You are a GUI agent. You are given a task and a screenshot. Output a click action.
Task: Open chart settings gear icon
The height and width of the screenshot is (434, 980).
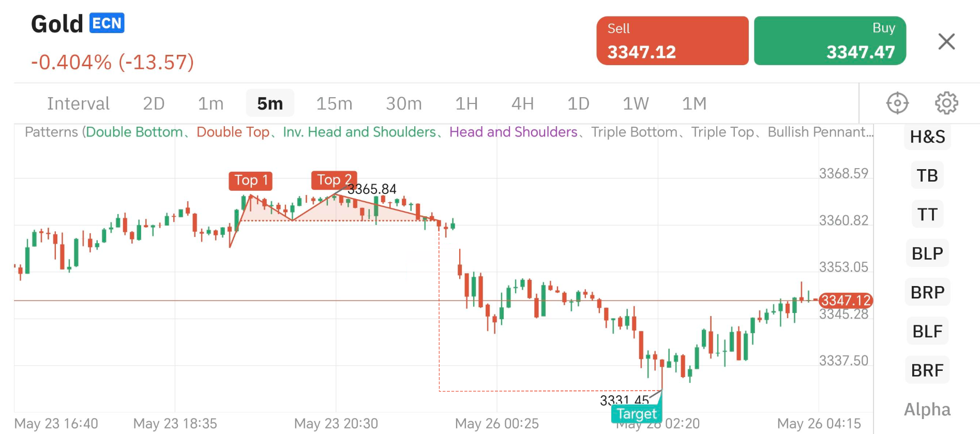pyautogui.click(x=946, y=103)
